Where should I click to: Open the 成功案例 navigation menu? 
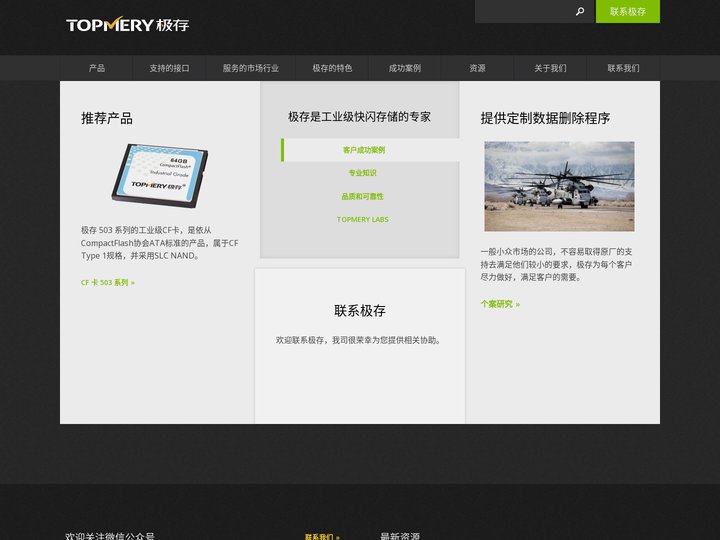(405, 68)
